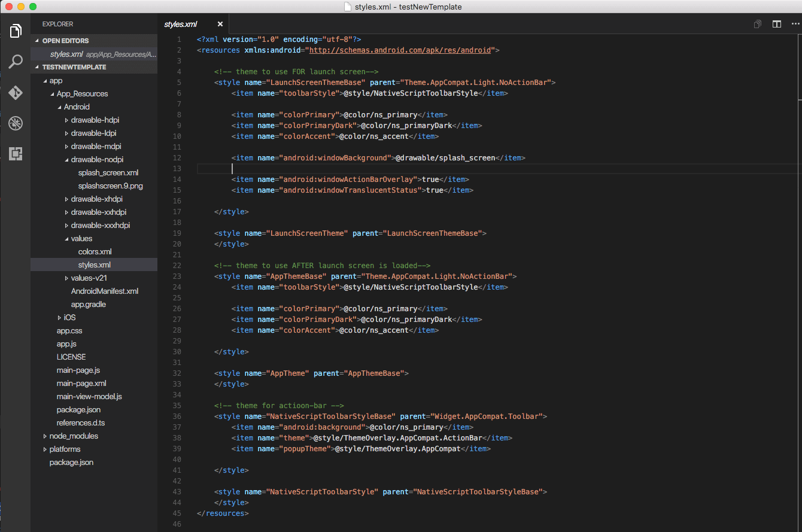Open the Search view in activity bar
The height and width of the screenshot is (532, 802).
16,62
